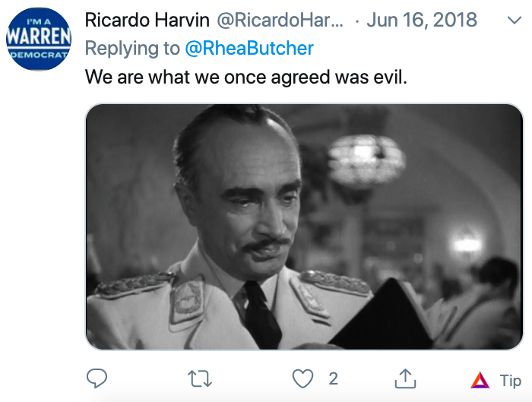Open the tweet via Jun 16, 2018 timestamp
This screenshot has height=402, width=532.
422,20
